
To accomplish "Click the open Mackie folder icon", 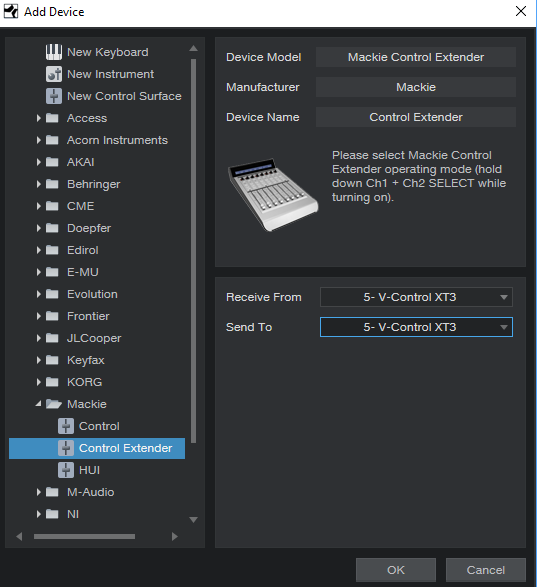I will (x=54, y=404).
